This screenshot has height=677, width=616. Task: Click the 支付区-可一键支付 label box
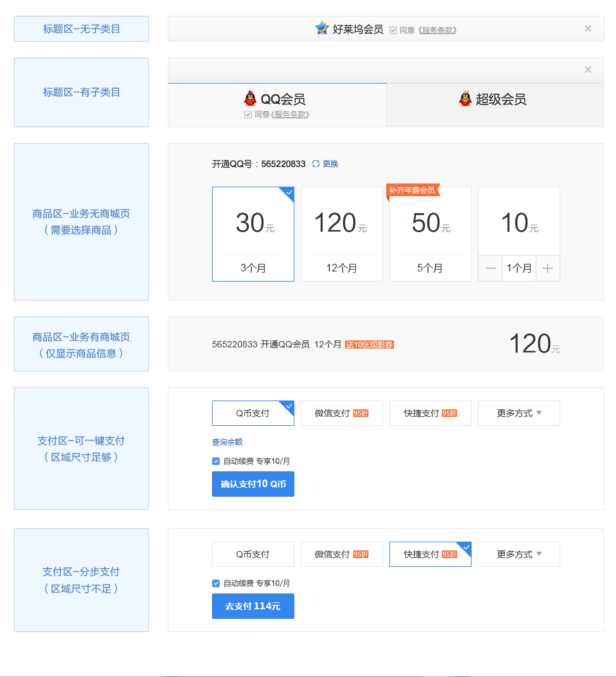pos(81,449)
